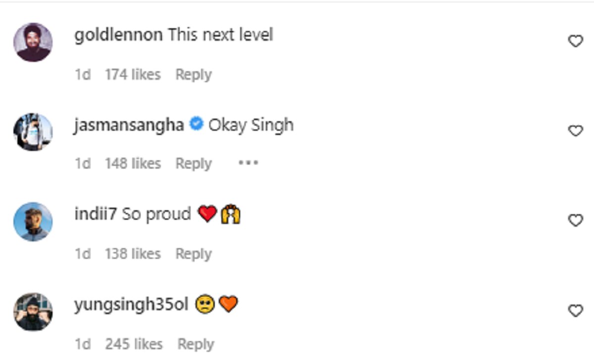Screen dimensions: 594x364
Task: Click the verified badge next to jasmansangha
Action: pyautogui.click(x=197, y=125)
